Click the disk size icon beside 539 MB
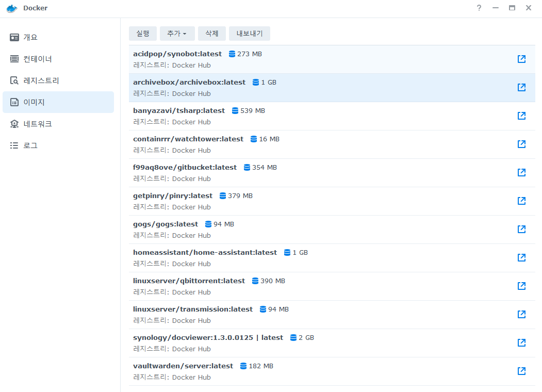 (235, 110)
